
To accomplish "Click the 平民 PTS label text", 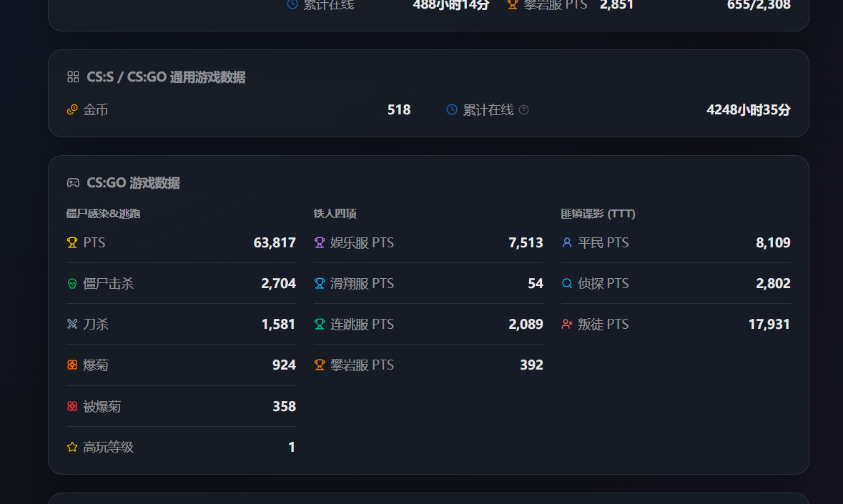I will [603, 242].
